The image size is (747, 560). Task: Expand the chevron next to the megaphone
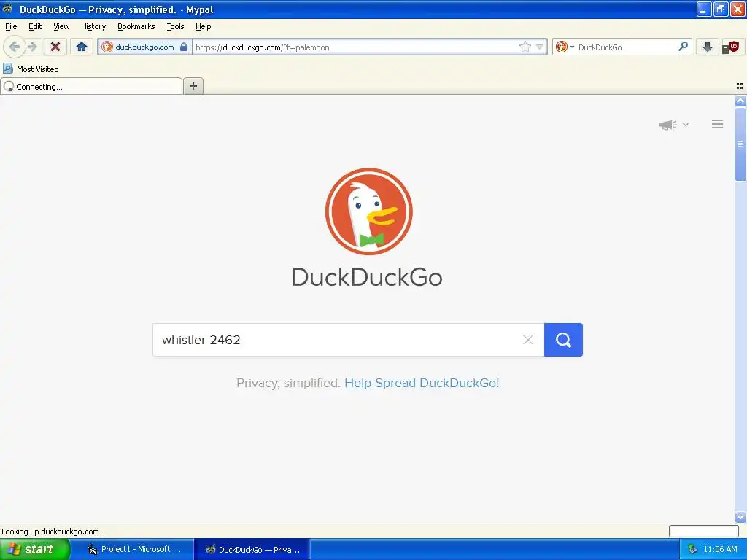[x=686, y=124]
